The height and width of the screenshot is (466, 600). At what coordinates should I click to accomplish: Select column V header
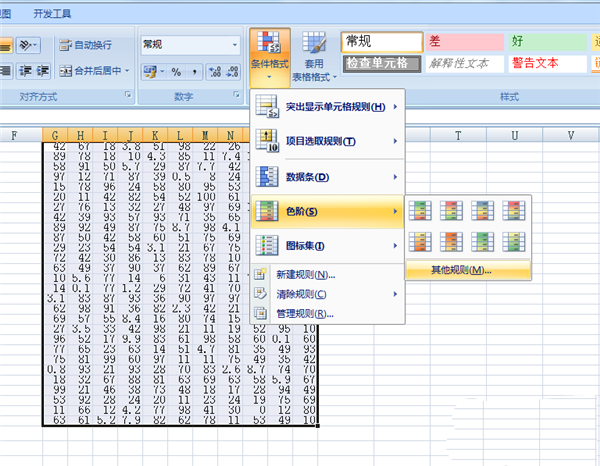point(571,135)
